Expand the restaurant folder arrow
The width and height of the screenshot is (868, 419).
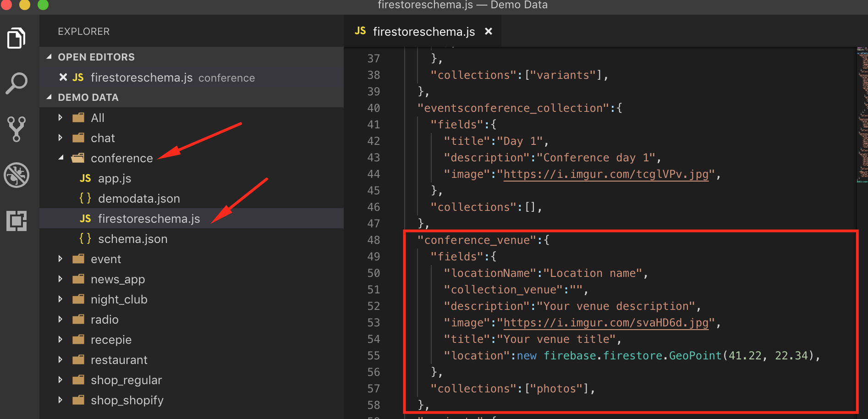tap(60, 360)
